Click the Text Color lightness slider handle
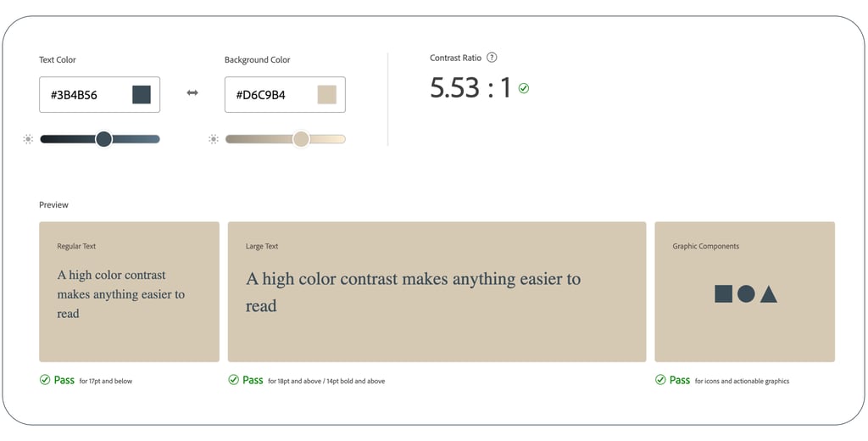Viewport: 868px width, 441px height. pyautogui.click(x=103, y=139)
